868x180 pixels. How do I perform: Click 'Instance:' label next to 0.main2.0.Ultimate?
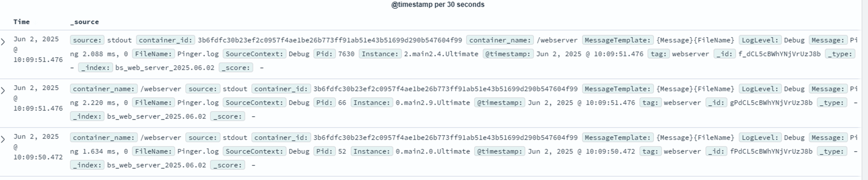(x=371, y=151)
